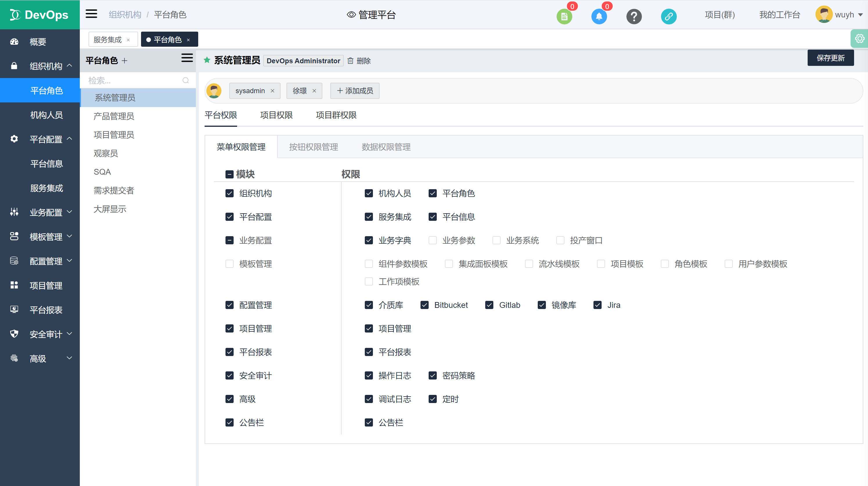Viewport: 868px width, 486px height.
Task: Close the 平台角色 tab
Action: pyautogui.click(x=188, y=40)
